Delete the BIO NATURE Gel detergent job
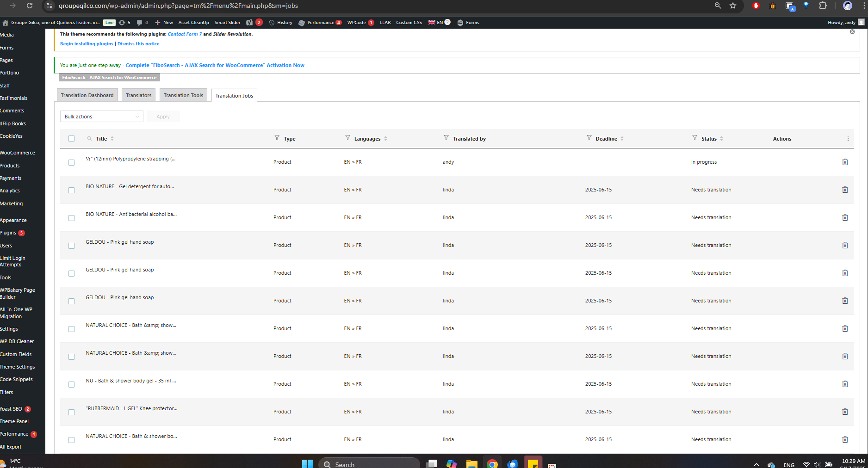This screenshot has height=468, width=868. click(845, 190)
